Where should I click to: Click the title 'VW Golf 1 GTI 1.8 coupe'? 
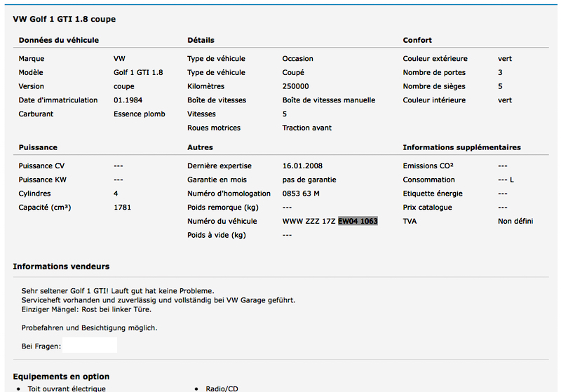65,20
